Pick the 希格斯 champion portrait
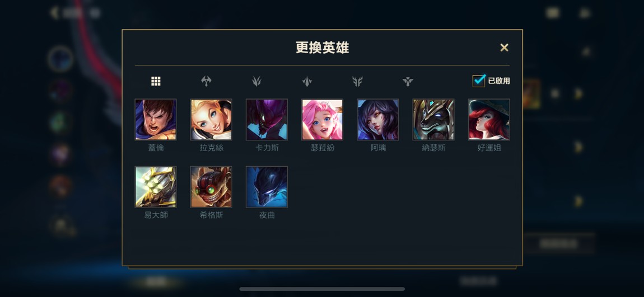 211,187
